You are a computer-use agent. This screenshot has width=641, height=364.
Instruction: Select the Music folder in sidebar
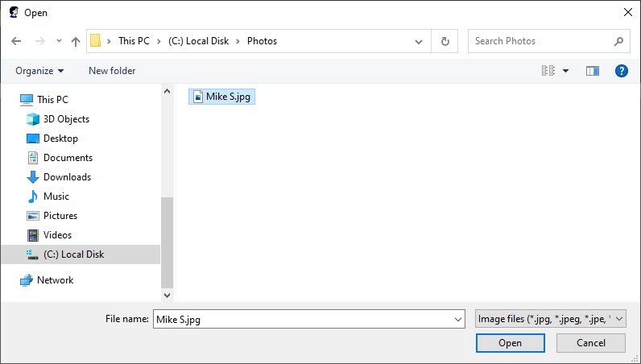coord(56,196)
